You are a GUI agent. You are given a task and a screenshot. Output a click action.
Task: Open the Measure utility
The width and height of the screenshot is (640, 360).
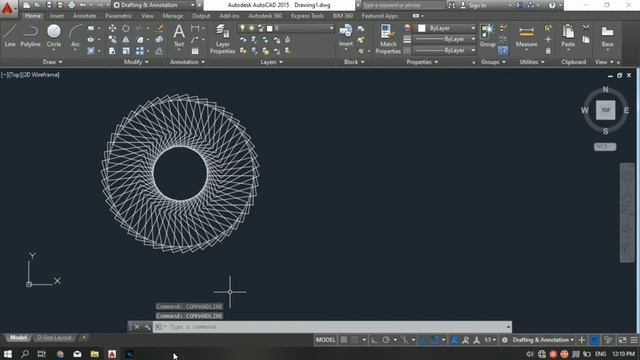pyautogui.click(x=526, y=36)
